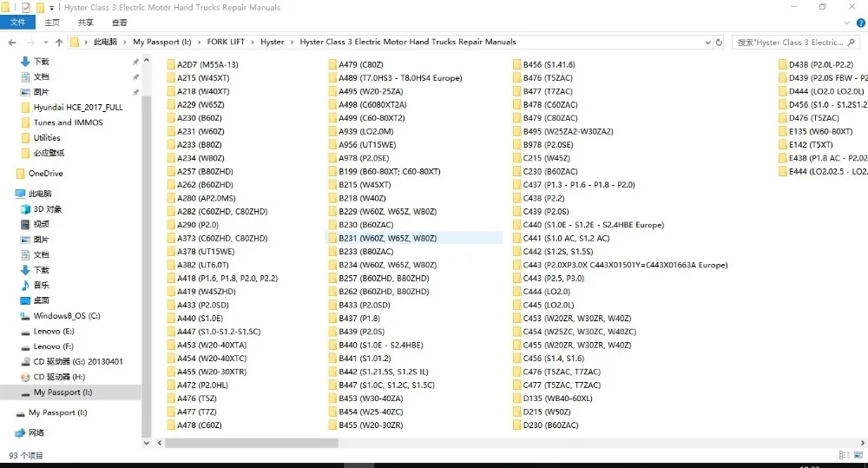Viewport: 868px width, 468px height.
Task: Select folder B456 (S1.41.6)
Action: (544, 65)
